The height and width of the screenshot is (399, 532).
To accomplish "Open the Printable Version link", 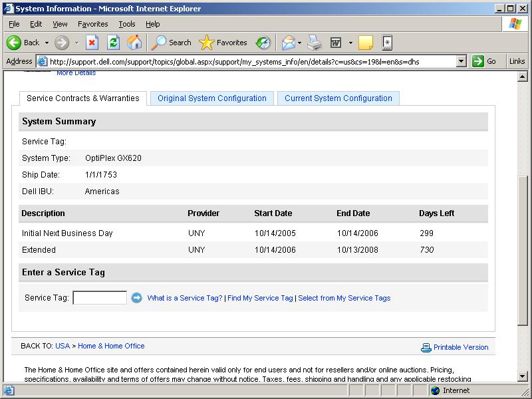I will [x=461, y=347].
